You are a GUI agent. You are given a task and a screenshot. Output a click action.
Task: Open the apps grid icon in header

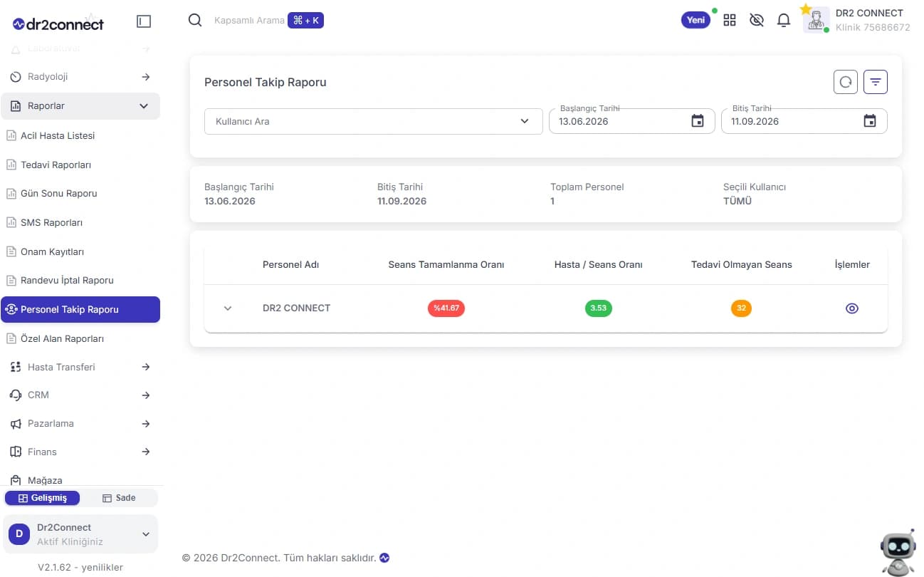730,20
